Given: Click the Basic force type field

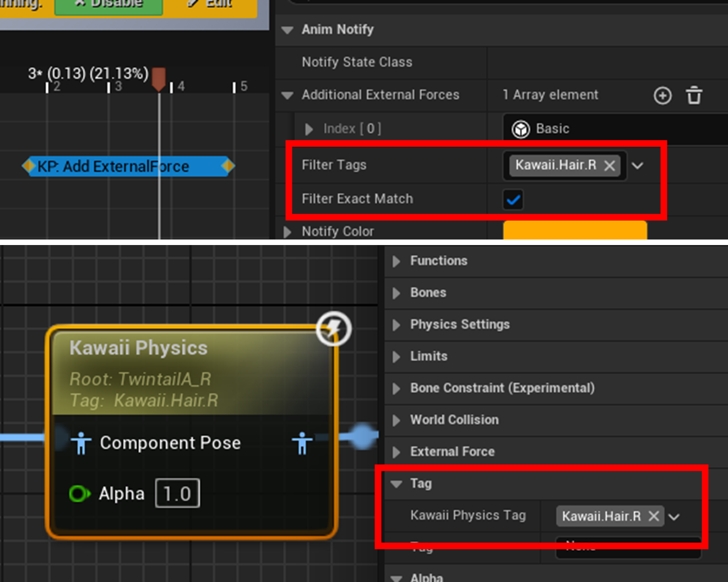Looking at the screenshot, I should pos(616,129).
